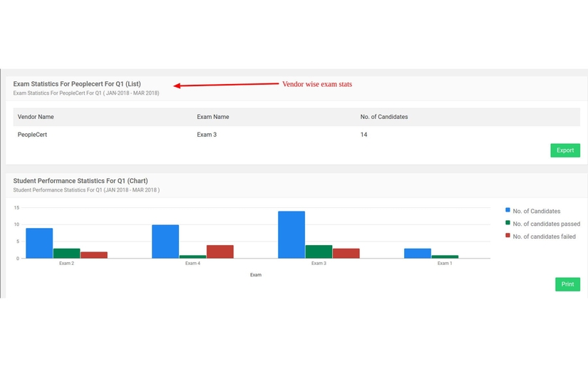Click the No. of candidates failed legend label

(544, 237)
